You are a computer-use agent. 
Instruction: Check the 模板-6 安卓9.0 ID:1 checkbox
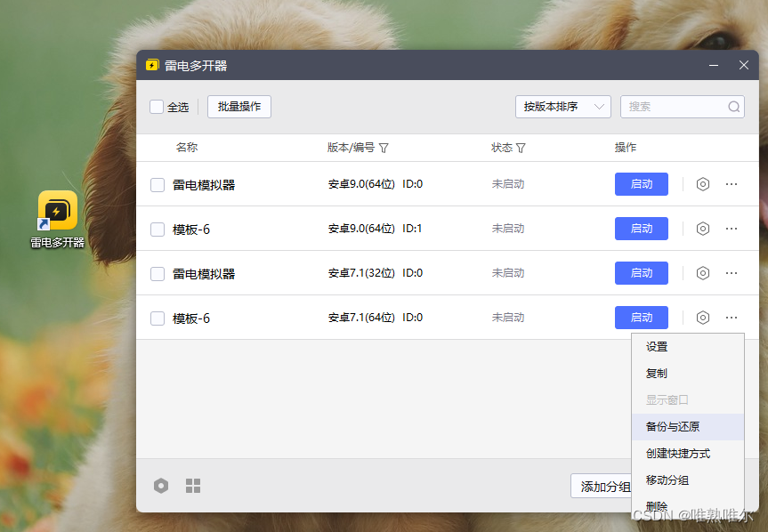(158, 230)
